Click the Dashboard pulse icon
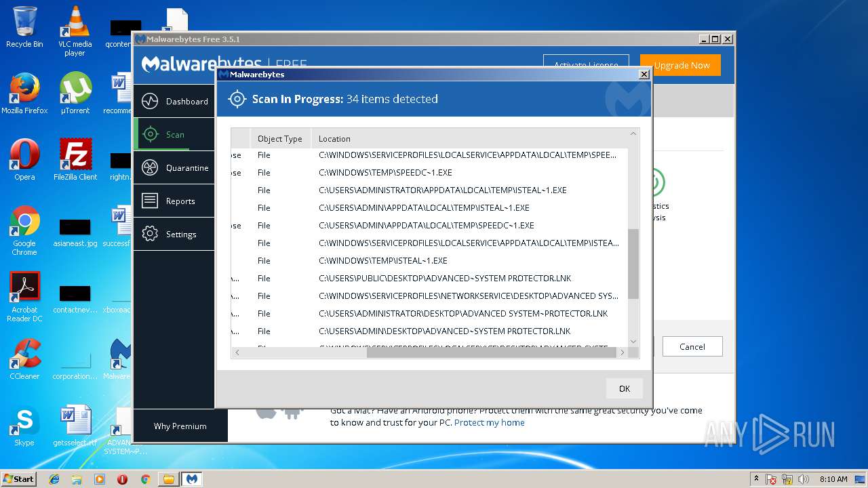 (x=150, y=101)
